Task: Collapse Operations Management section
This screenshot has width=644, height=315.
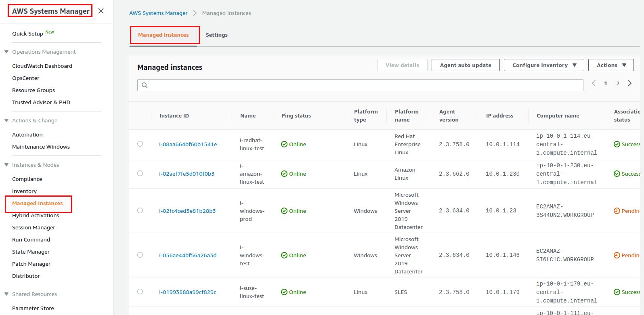Action: 6,52
